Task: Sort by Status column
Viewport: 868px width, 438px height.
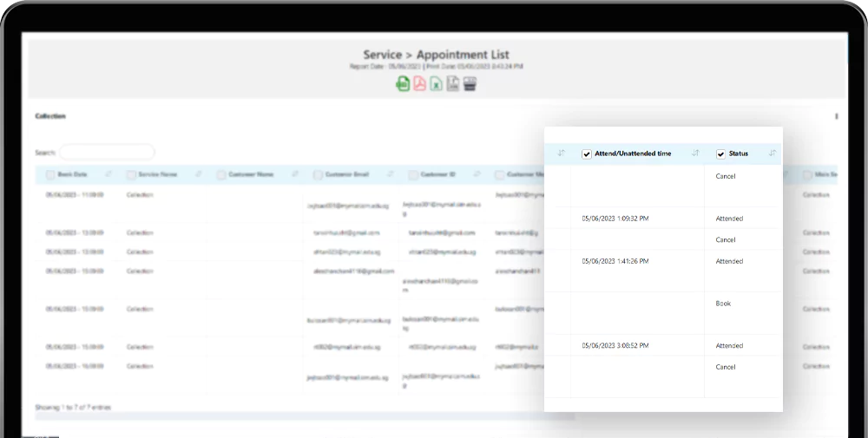Action: click(773, 154)
